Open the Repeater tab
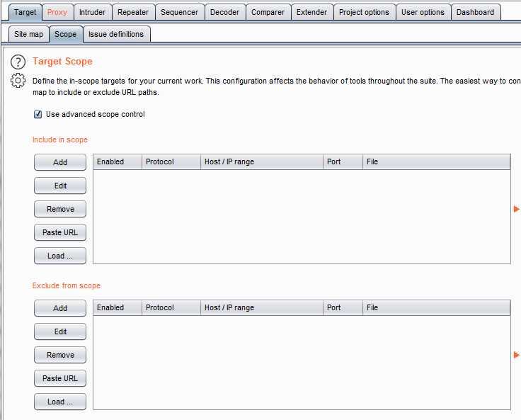The image size is (521, 420). (x=133, y=12)
